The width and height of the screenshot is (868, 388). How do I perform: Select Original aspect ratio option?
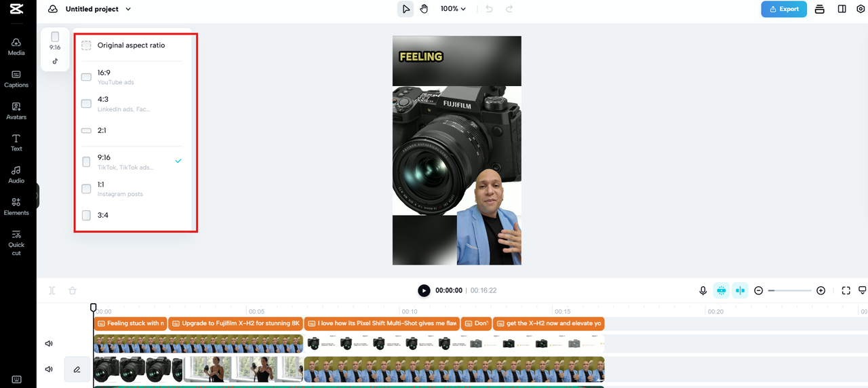(133, 45)
